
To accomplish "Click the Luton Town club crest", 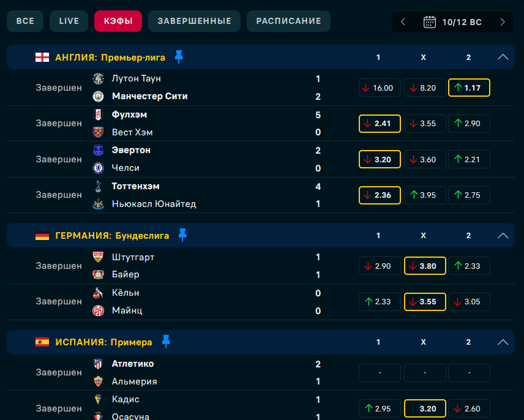I will coord(98,78).
